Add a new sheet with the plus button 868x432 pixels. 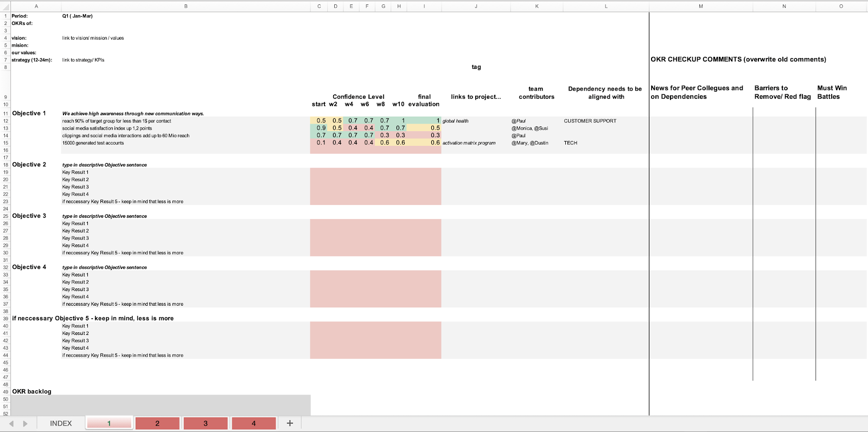coord(290,423)
